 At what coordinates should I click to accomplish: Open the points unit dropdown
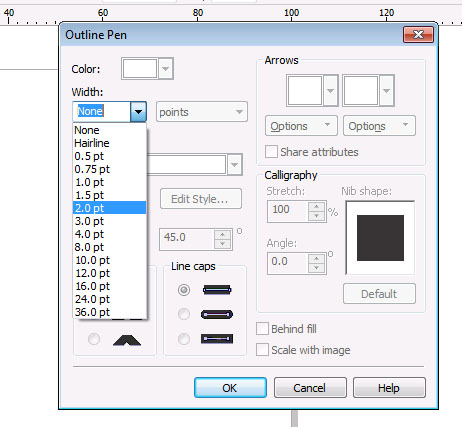tap(202, 112)
